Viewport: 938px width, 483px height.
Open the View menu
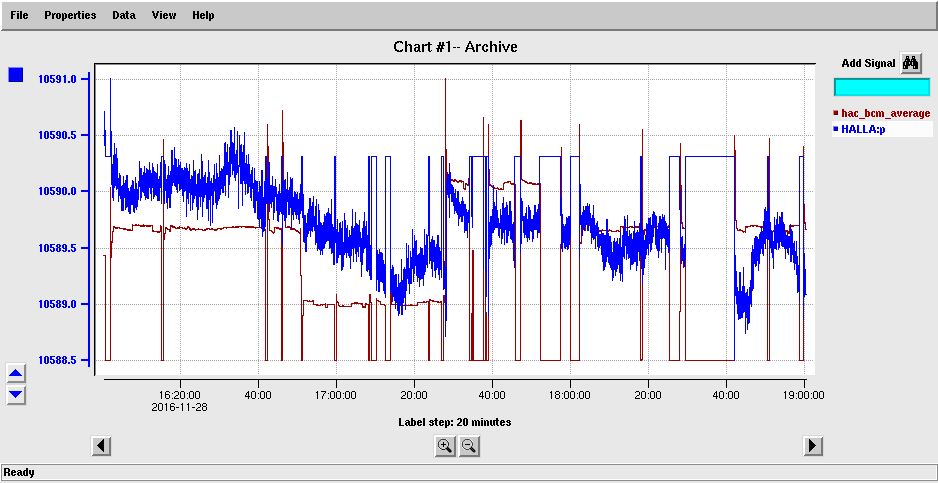[164, 16]
